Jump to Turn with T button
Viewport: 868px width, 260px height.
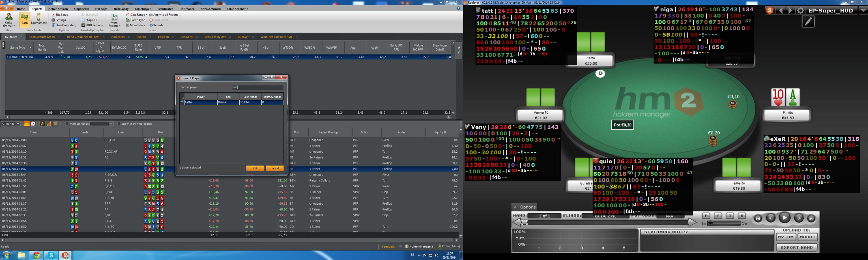(x=730, y=216)
